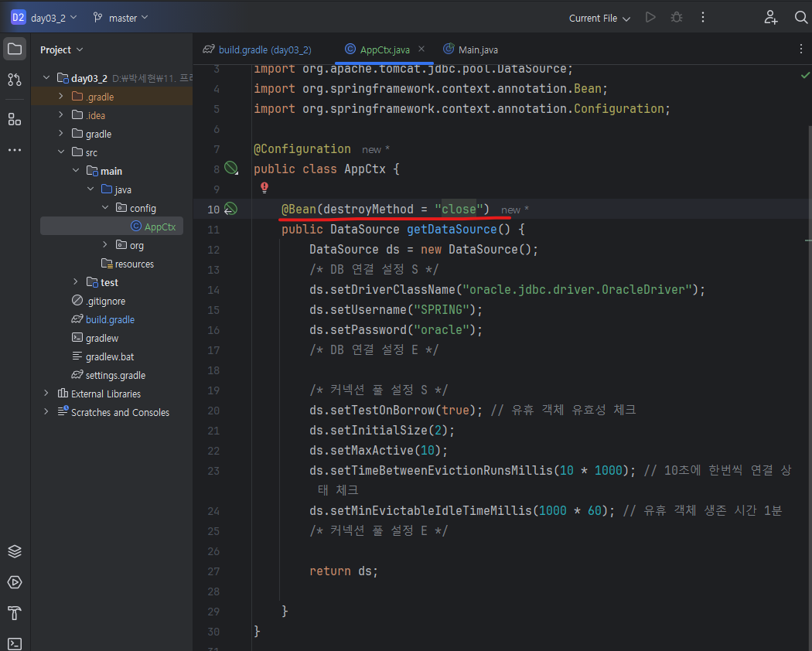812x651 pixels.
Task: Open the day03_2 project dropdown
Action: (x=54, y=18)
